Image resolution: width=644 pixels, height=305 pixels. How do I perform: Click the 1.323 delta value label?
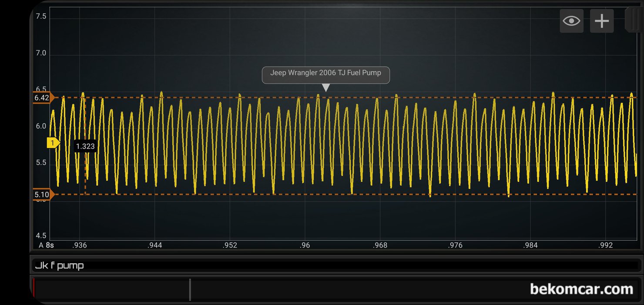(x=85, y=146)
